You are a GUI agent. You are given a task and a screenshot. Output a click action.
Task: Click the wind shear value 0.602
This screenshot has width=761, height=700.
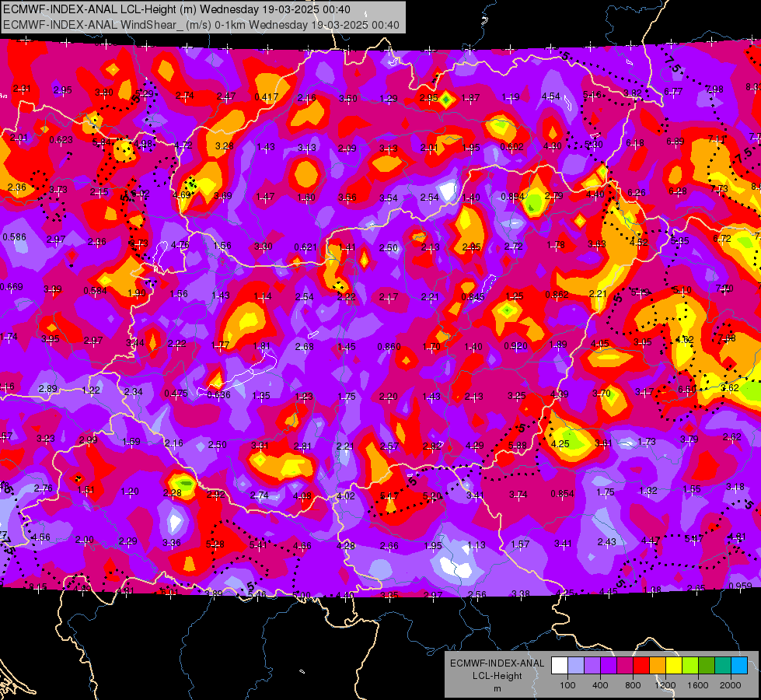coord(512,147)
